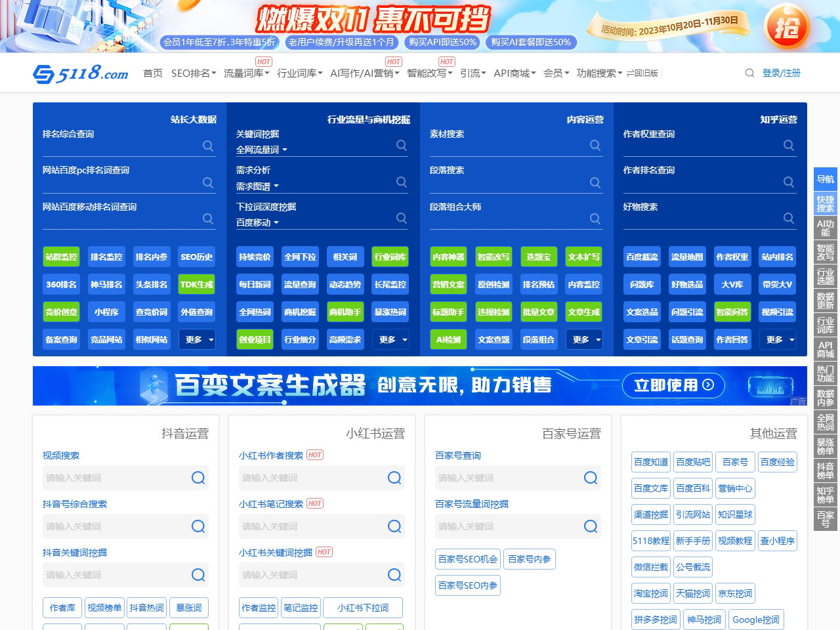Click magnifier in 百家号查询 input
Screen dimensions: 840x630
pos(591,478)
